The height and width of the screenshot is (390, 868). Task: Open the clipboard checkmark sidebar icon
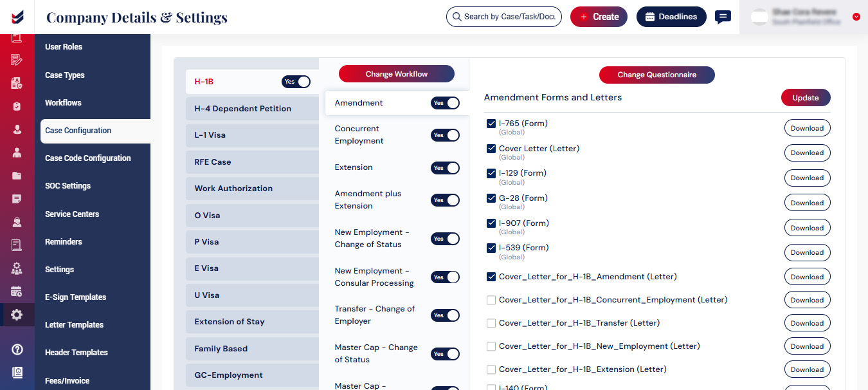coord(17,107)
